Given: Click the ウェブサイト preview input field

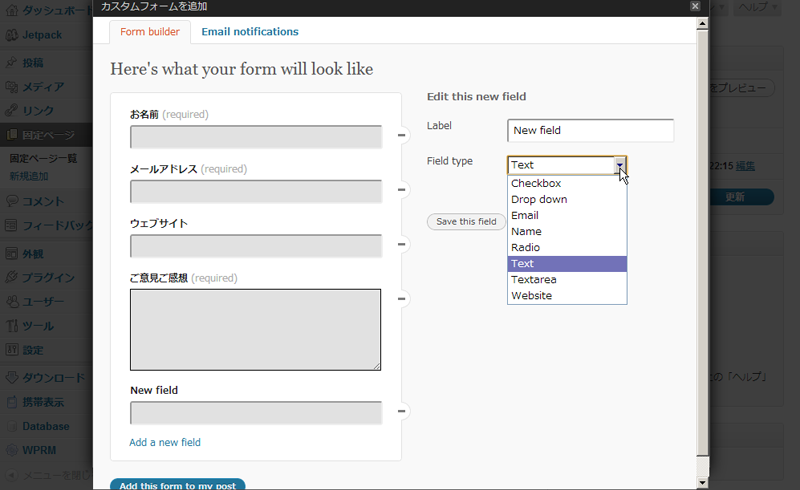Looking at the screenshot, I should point(256,246).
